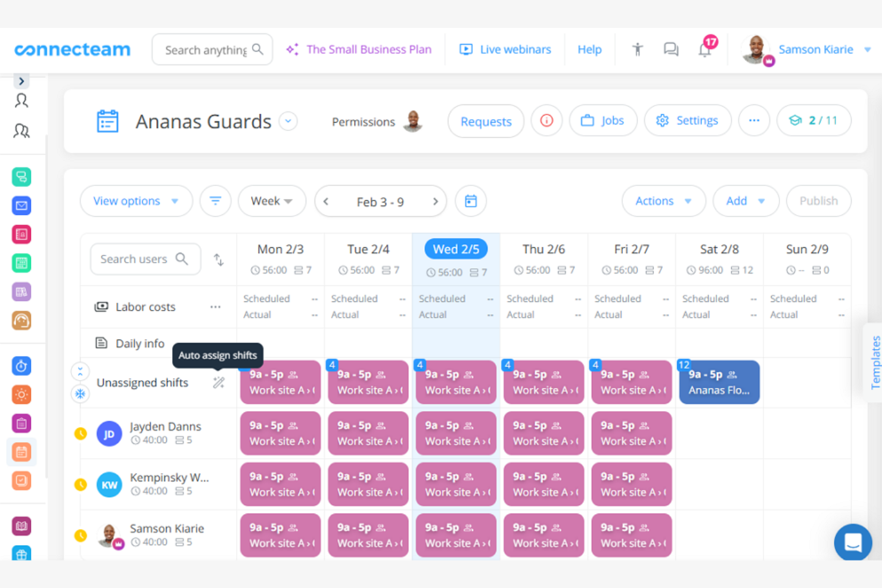Open the 2 / 11 onboarding progress button
The height and width of the screenshot is (588, 882).
pyautogui.click(x=813, y=120)
